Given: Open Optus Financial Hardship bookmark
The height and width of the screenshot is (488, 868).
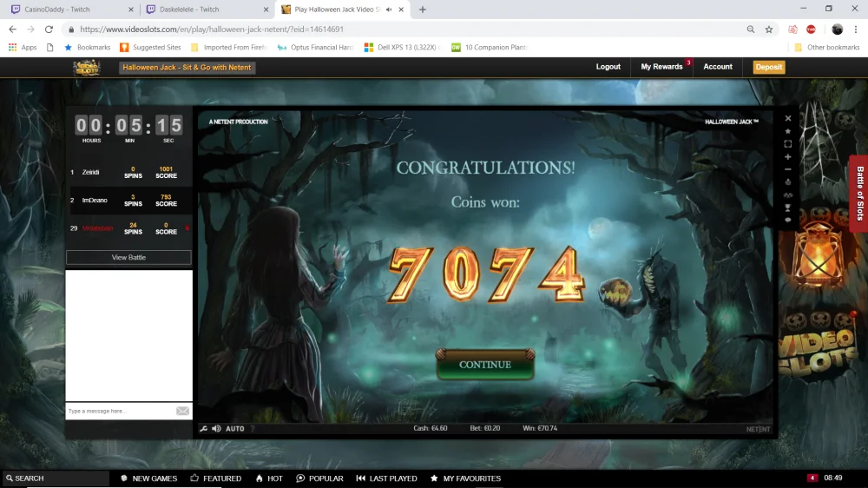Looking at the screenshot, I should click(316, 47).
